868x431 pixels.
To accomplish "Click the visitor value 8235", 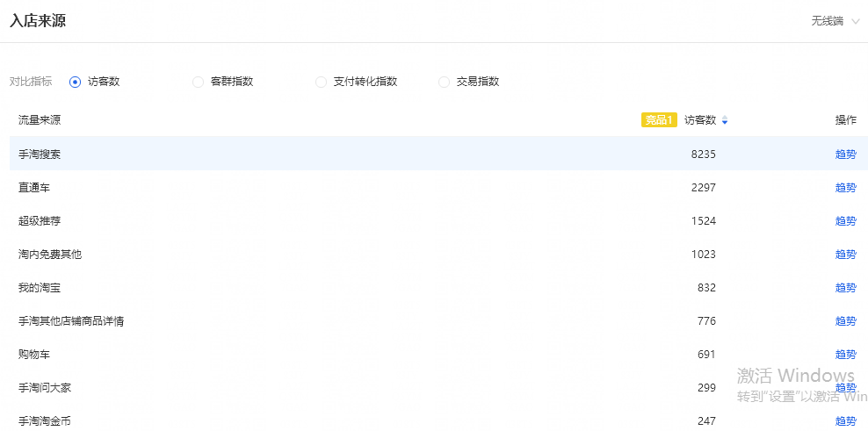I will point(704,154).
